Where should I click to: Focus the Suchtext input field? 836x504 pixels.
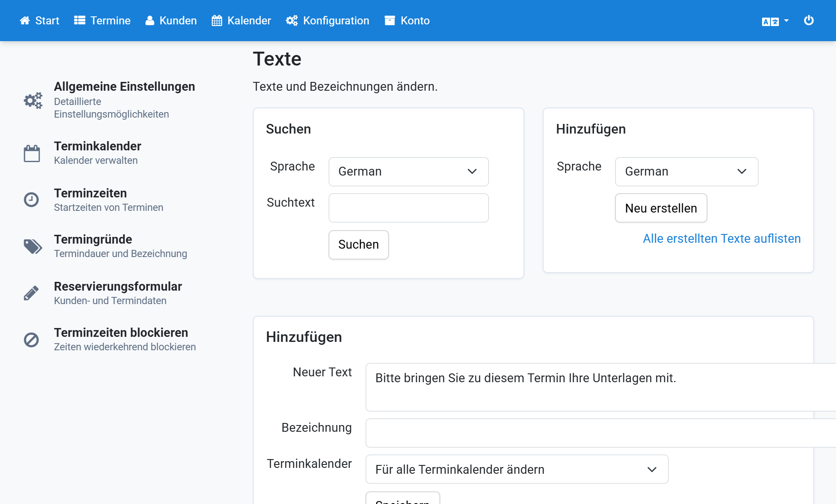[409, 208]
